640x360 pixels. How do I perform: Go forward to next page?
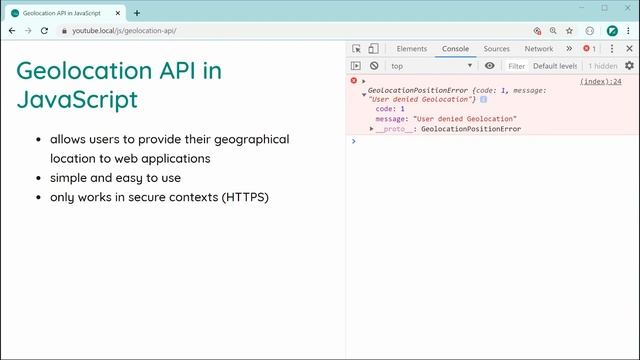point(28,31)
